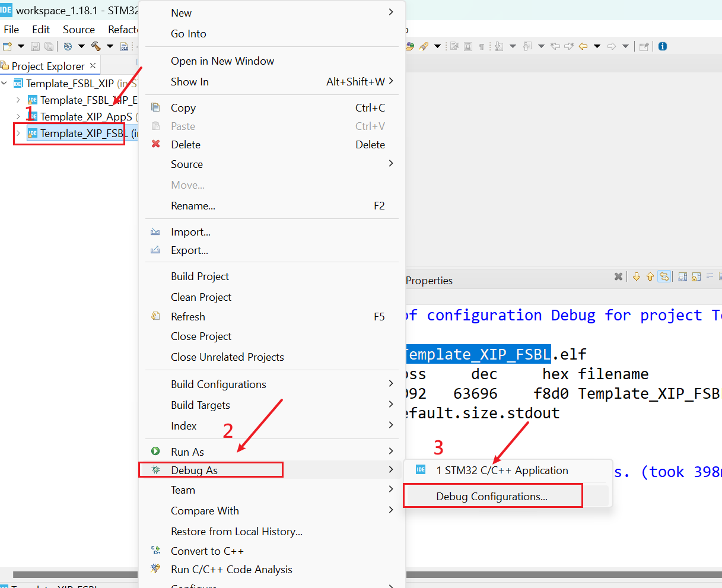Image resolution: width=722 pixels, height=588 pixels.
Task: Click the New wizard toolbar icon
Action: [x=7, y=46]
